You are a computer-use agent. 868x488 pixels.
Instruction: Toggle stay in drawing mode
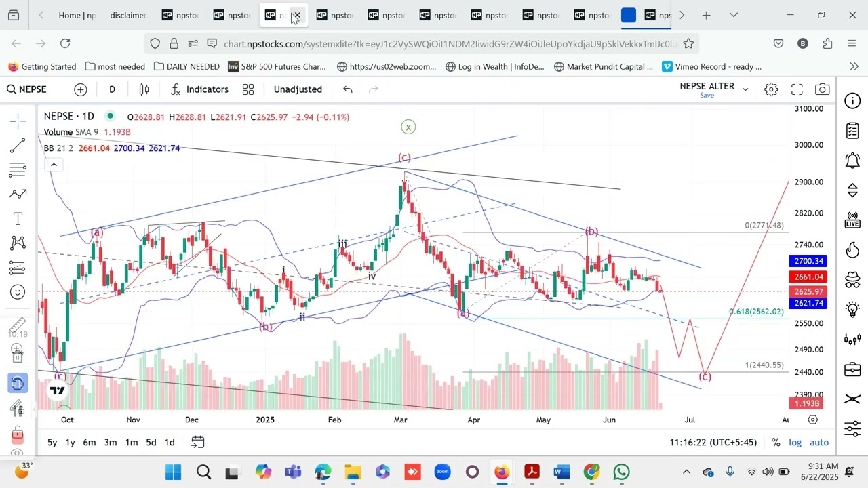pyautogui.click(x=18, y=408)
